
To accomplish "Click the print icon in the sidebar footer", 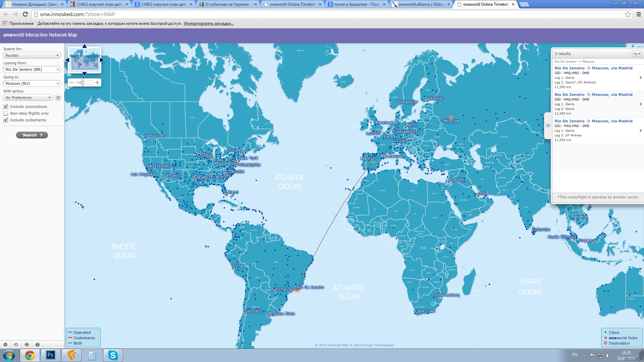I will click(27, 345).
